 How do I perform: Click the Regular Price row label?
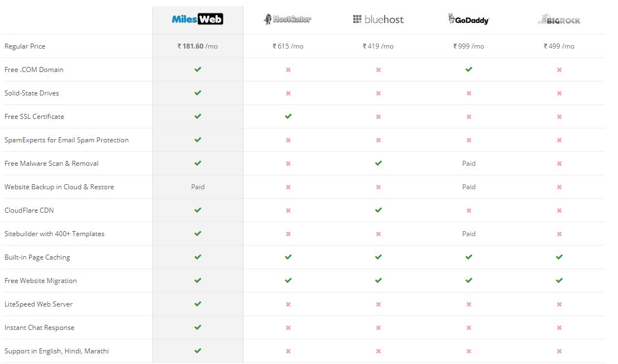click(x=25, y=46)
